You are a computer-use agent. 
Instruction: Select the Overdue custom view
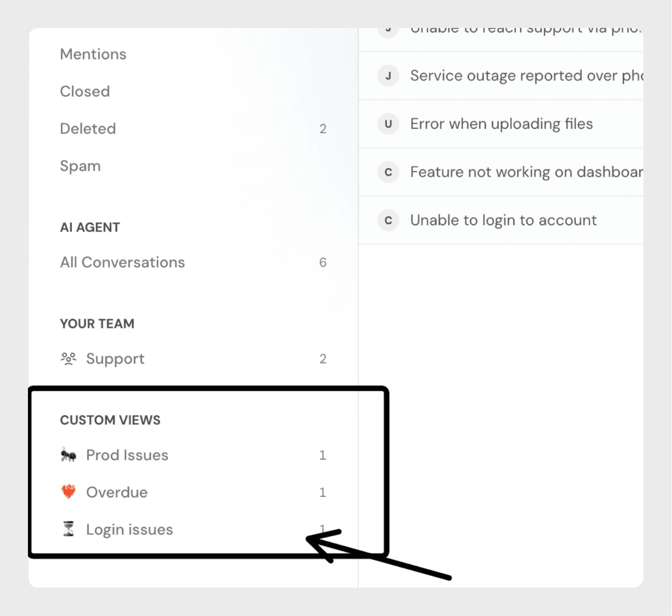117,492
